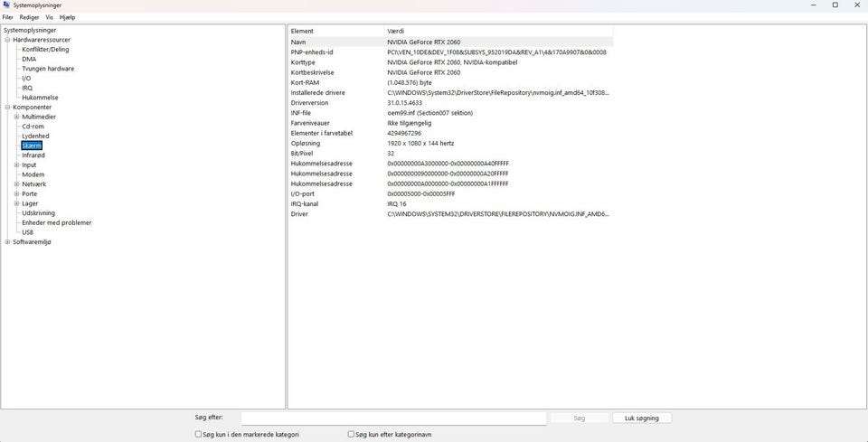Screen dimensions: 868x442
Task: Select the Lydenhed tree item
Action: coord(35,136)
